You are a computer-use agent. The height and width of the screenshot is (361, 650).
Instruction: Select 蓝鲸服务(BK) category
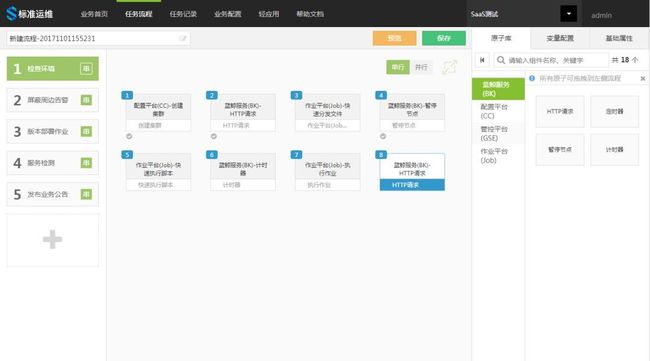tap(498, 89)
